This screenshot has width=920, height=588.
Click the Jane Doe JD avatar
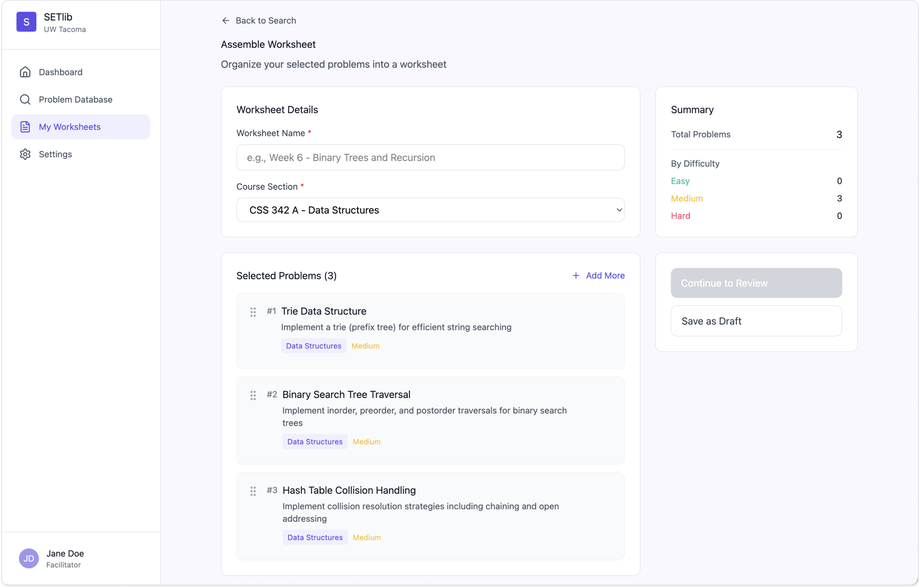[29, 558]
